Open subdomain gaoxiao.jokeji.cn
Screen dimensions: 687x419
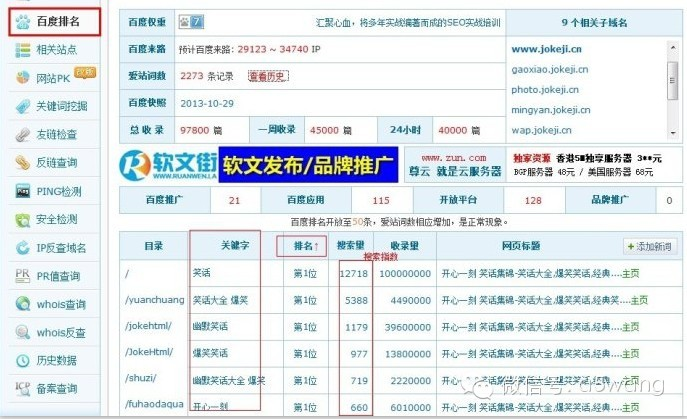tap(550, 69)
